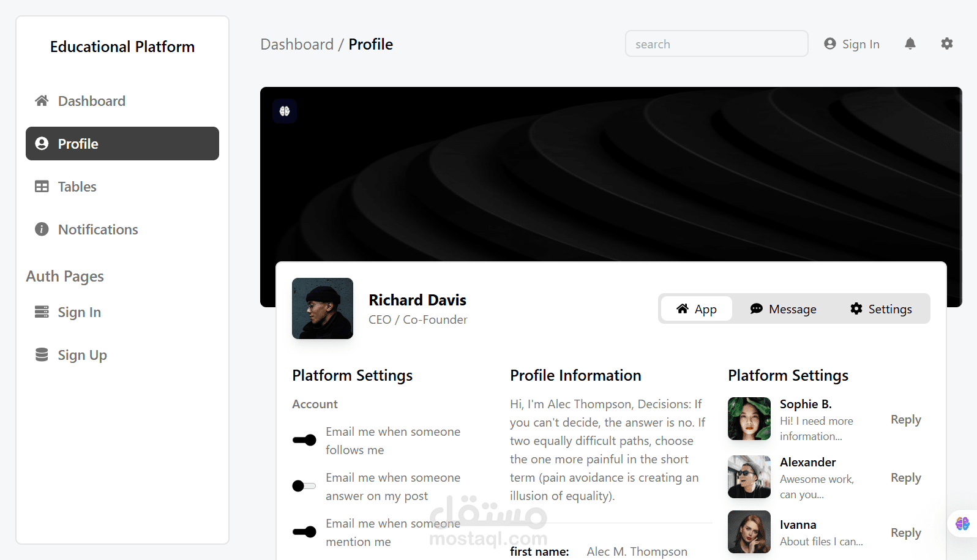977x560 pixels.
Task: Toggle 'Email me when someone mention me'
Action: coord(304,532)
